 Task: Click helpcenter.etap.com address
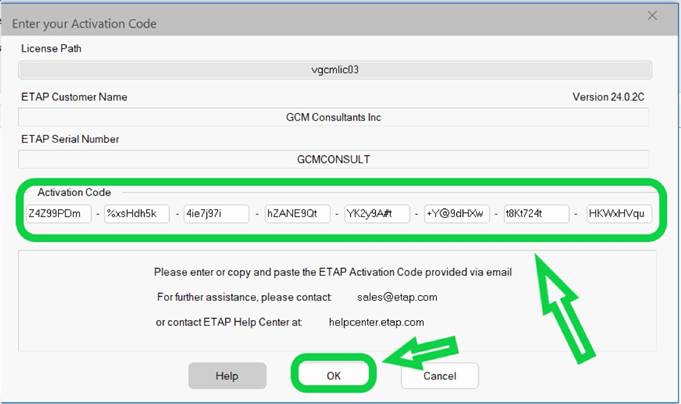pos(377,322)
